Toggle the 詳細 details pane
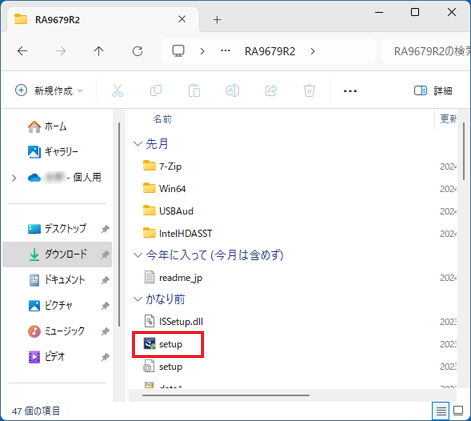Viewport: 471px width, 421px height. (433, 90)
